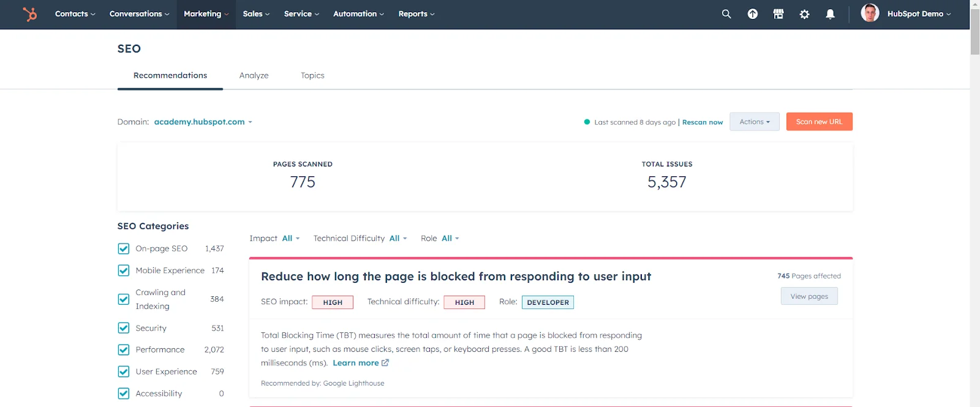Uncheck the On-page SEO category

click(x=124, y=248)
